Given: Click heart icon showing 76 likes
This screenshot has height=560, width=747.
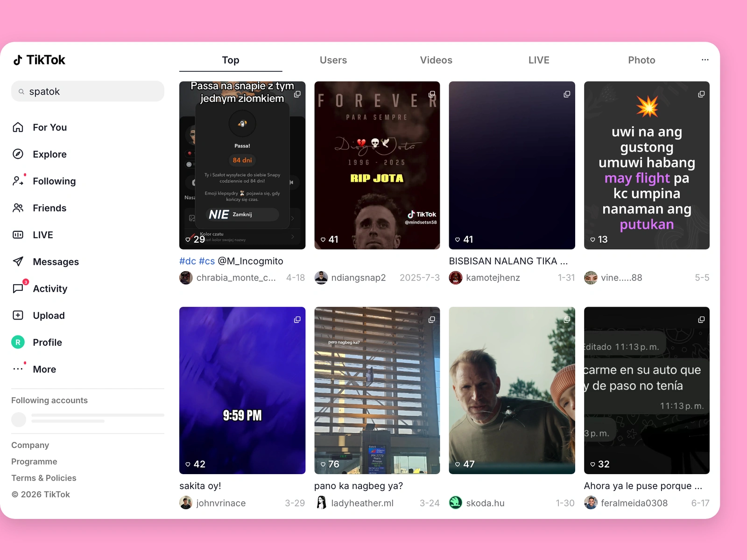Looking at the screenshot, I should point(323,464).
